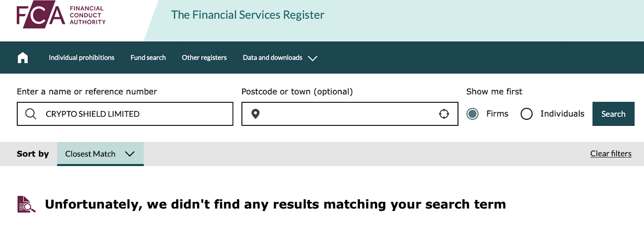The width and height of the screenshot is (644, 225).
Task: Open Other registers menu item
Action: [204, 58]
